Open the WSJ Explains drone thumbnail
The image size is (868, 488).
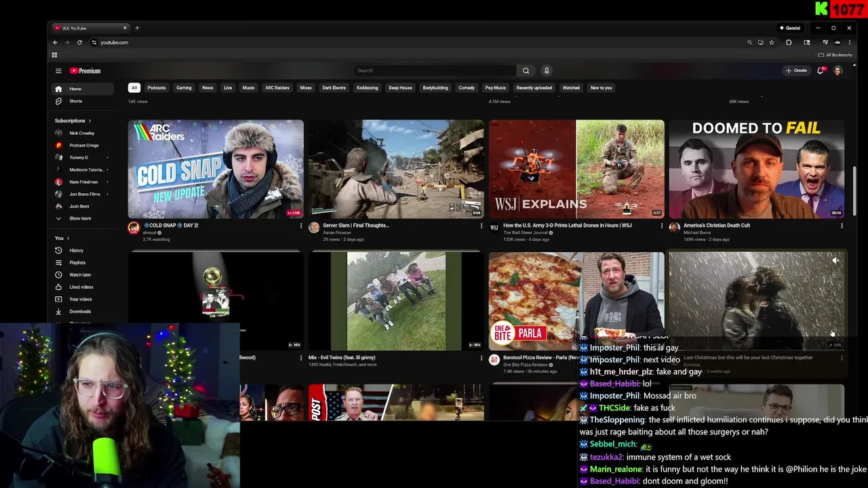[576, 169]
